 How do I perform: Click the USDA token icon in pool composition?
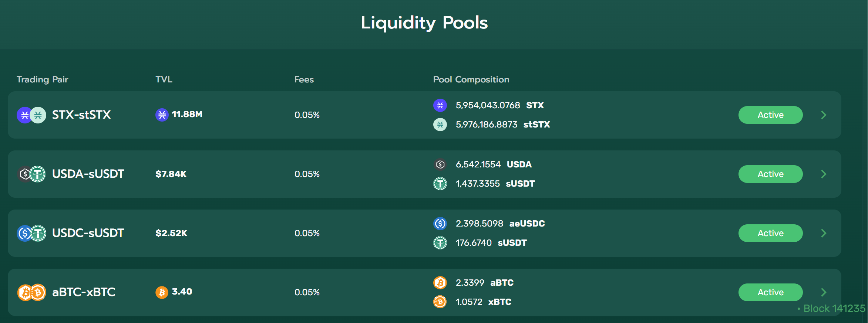440,164
